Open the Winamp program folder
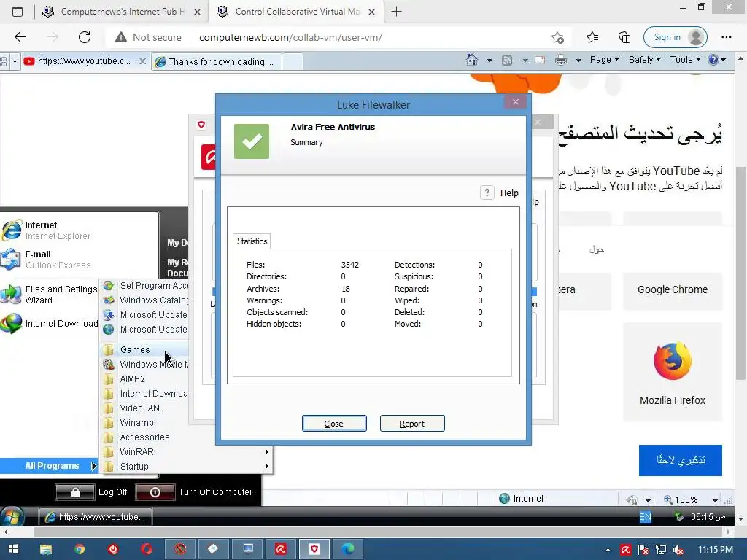Viewport: 747px width, 560px height. (145, 423)
